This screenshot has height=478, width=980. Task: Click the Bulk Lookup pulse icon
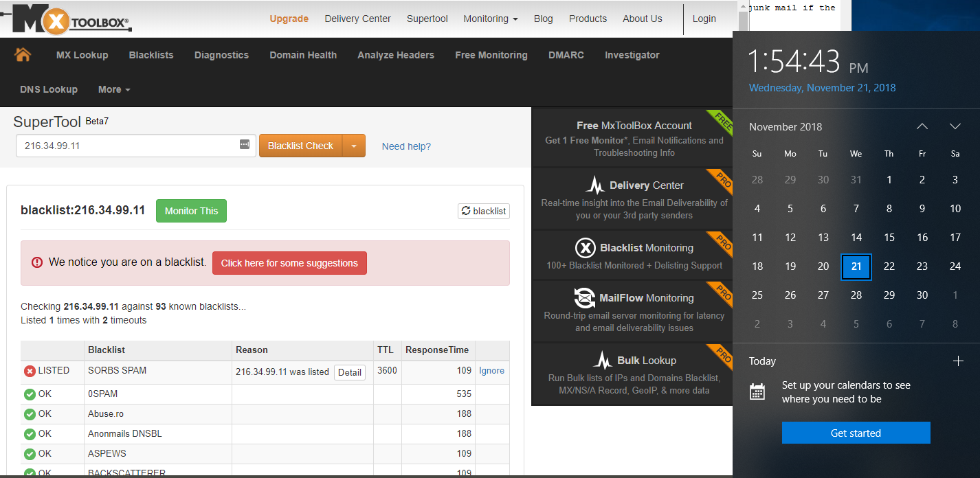tap(603, 360)
